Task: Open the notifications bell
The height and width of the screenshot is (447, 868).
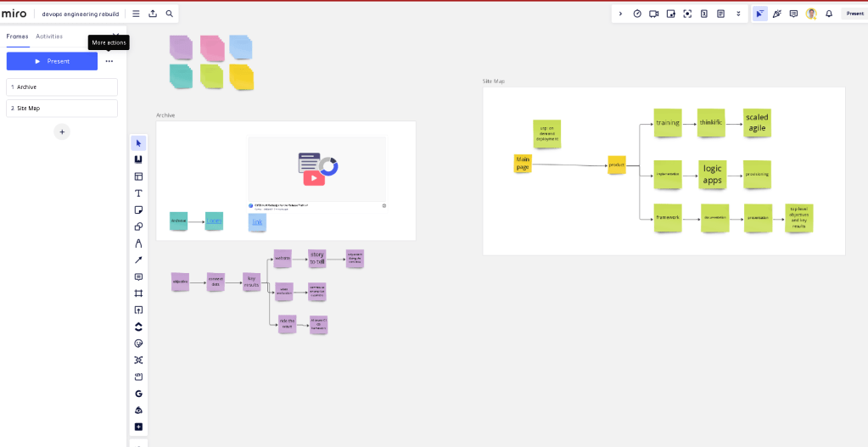Action: [x=829, y=14]
